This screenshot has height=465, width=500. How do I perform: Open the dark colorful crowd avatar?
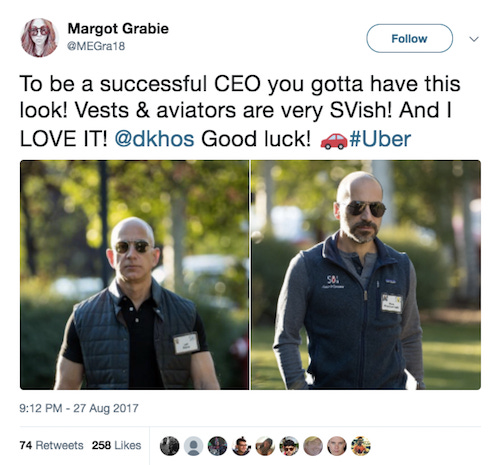[x=217, y=446]
